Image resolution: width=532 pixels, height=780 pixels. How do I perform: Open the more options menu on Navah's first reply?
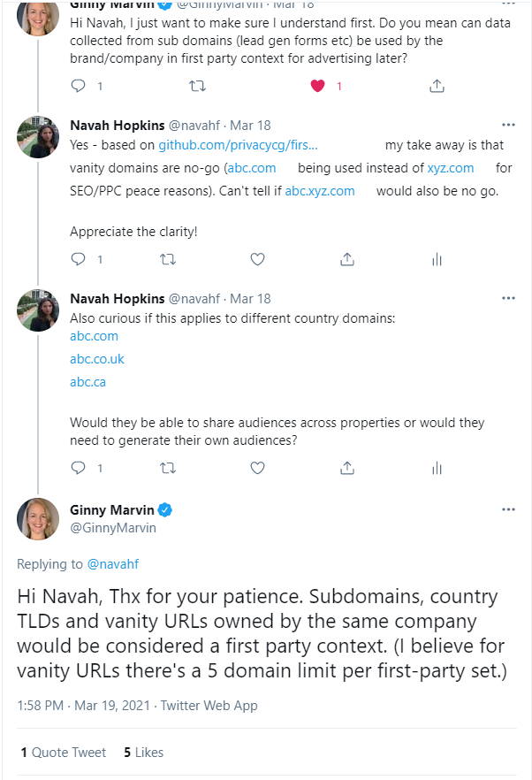click(x=508, y=125)
